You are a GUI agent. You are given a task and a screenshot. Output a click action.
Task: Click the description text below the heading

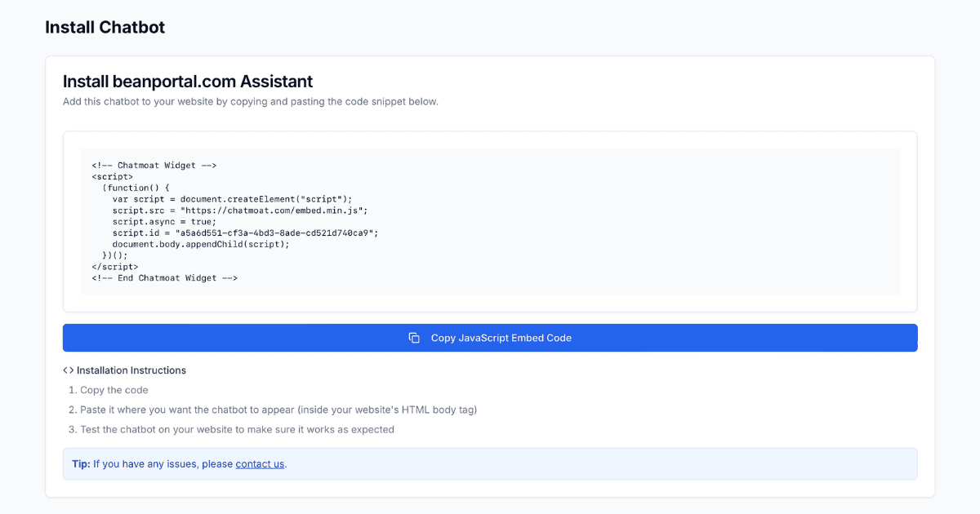click(250, 102)
